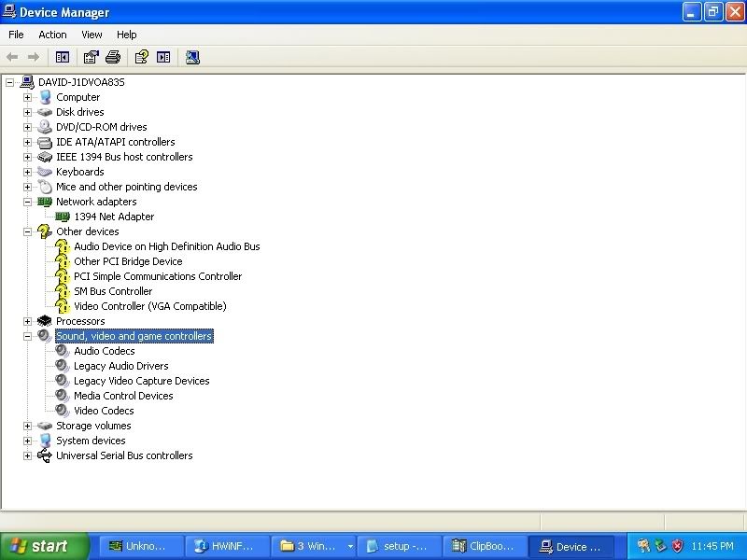This screenshot has width=747, height=560.
Task: Click the Storage volumes icon
Action: 45,426
